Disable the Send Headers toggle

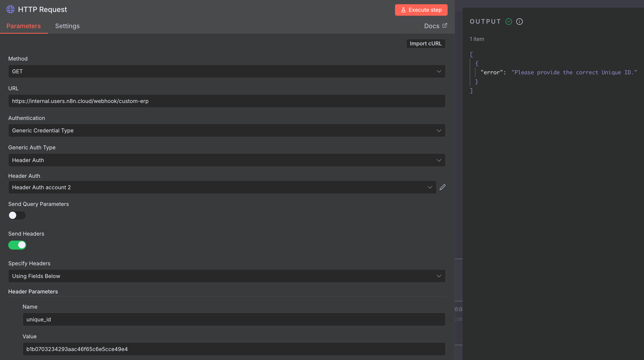(17, 245)
